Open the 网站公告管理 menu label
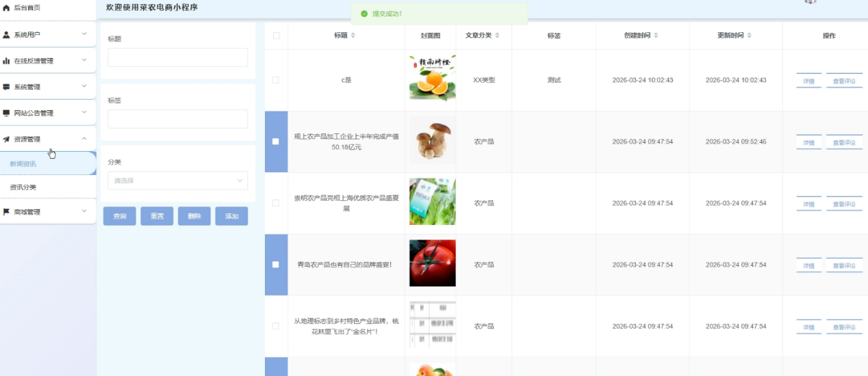Image resolution: width=868 pixels, height=376 pixels. [34, 113]
